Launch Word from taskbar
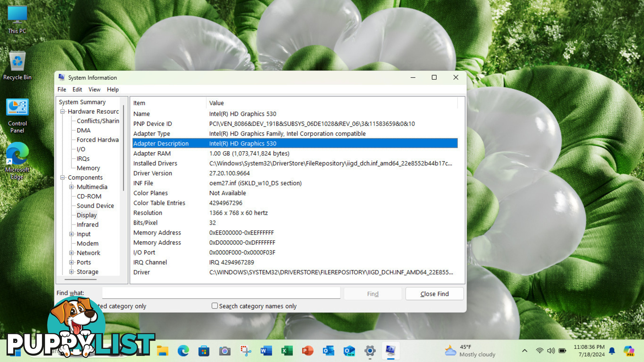The image size is (644, 362). pyautogui.click(x=266, y=351)
